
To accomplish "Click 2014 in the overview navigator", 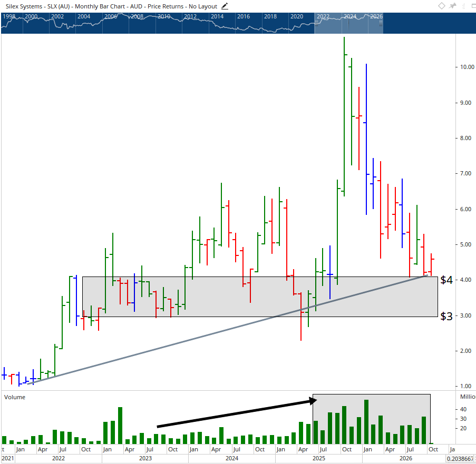I will point(217,16).
